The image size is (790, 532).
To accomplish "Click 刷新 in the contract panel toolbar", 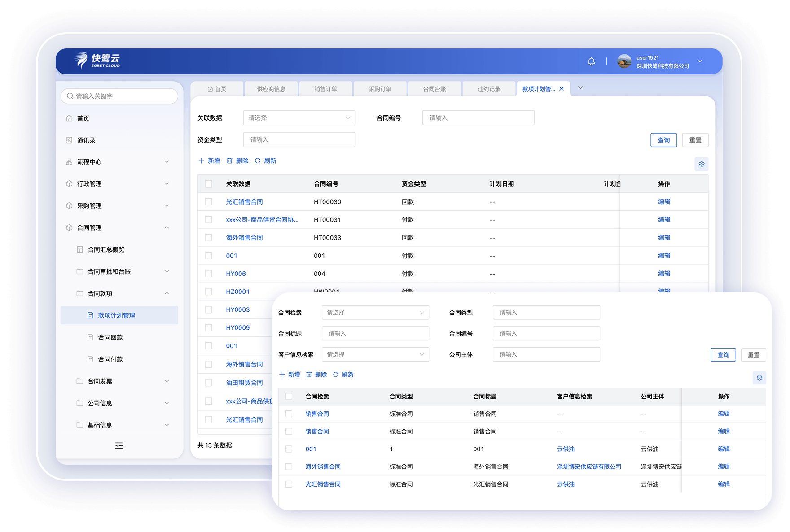I will [x=343, y=375].
